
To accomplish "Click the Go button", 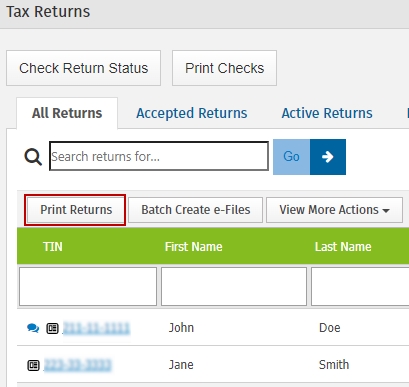I will coord(291,157).
